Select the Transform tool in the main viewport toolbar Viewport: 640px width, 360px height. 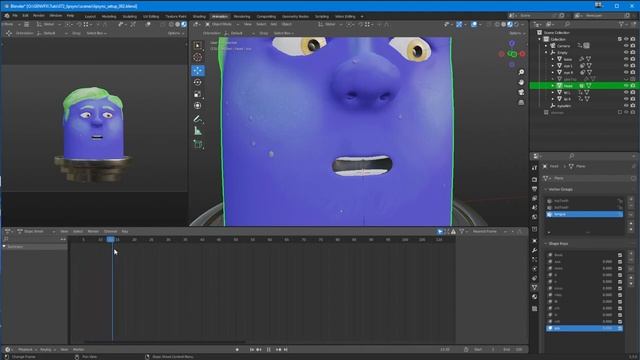click(198, 106)
